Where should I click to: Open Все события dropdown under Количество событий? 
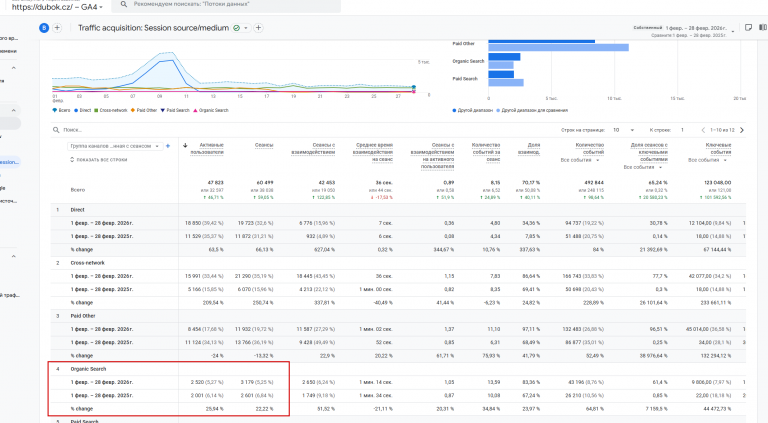pyautogui.click(x=578, y=160)
